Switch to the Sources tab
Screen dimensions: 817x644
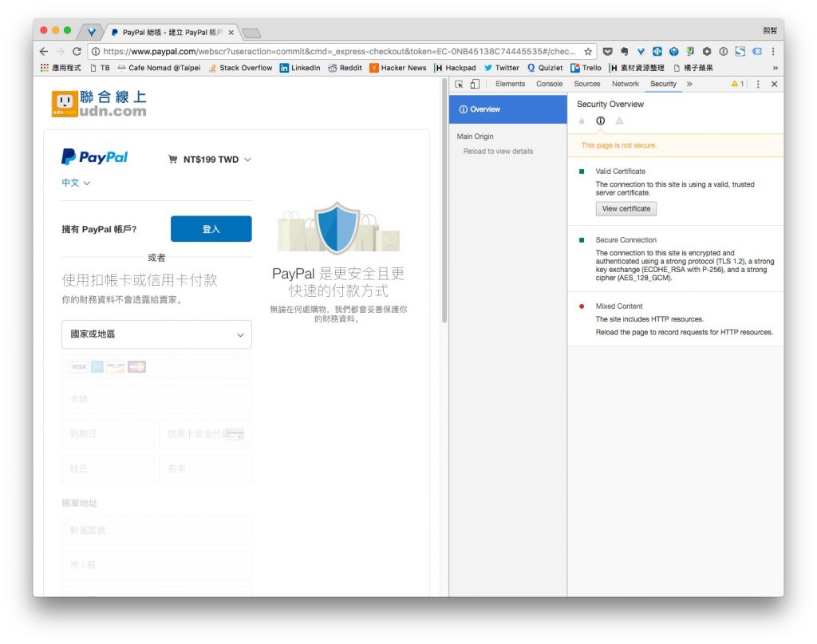click(x=586, y=84)
